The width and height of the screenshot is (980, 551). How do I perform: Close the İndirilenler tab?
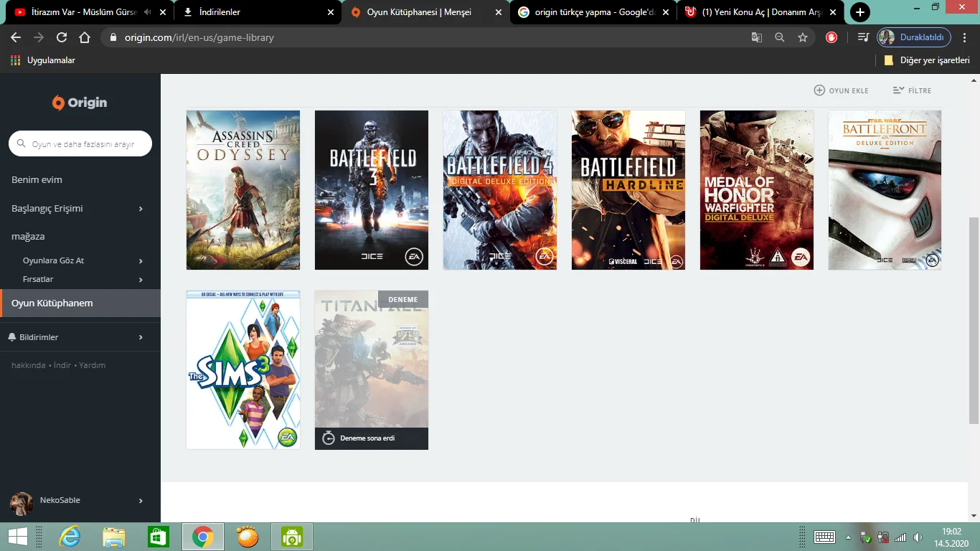331,12
